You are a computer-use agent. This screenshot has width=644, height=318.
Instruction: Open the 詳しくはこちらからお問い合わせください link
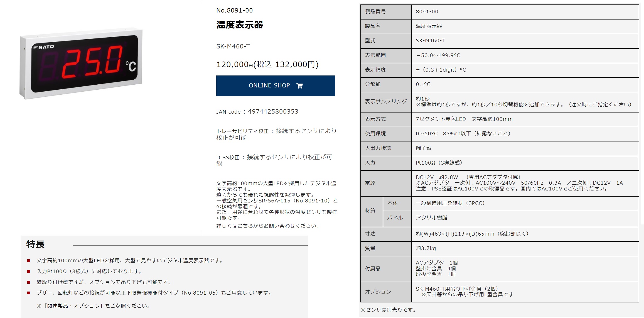pos(268,226)
